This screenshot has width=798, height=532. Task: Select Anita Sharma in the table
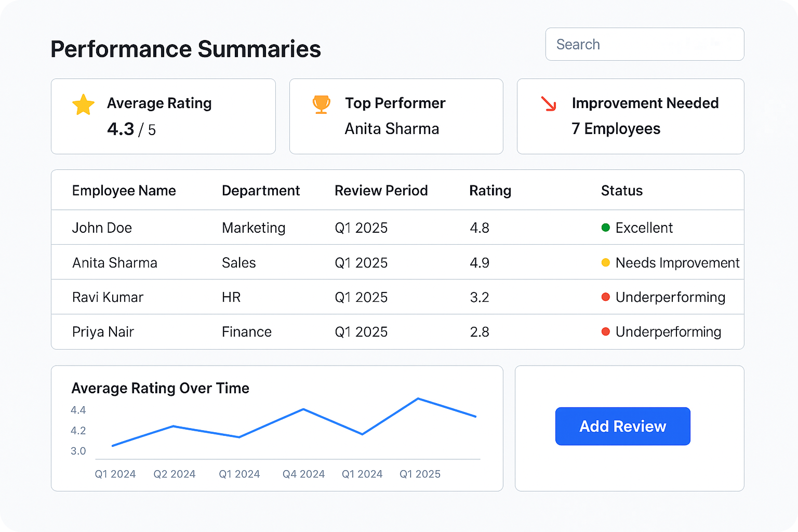[114, 263]
